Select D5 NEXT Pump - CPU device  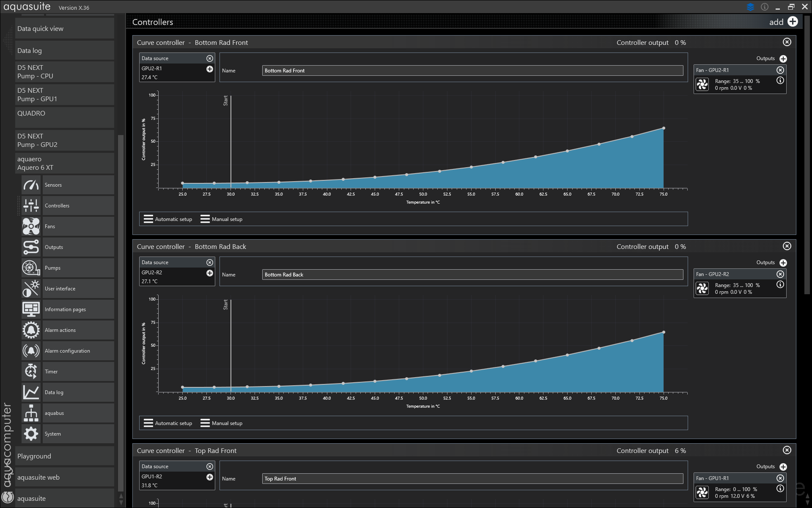[65, 72]
